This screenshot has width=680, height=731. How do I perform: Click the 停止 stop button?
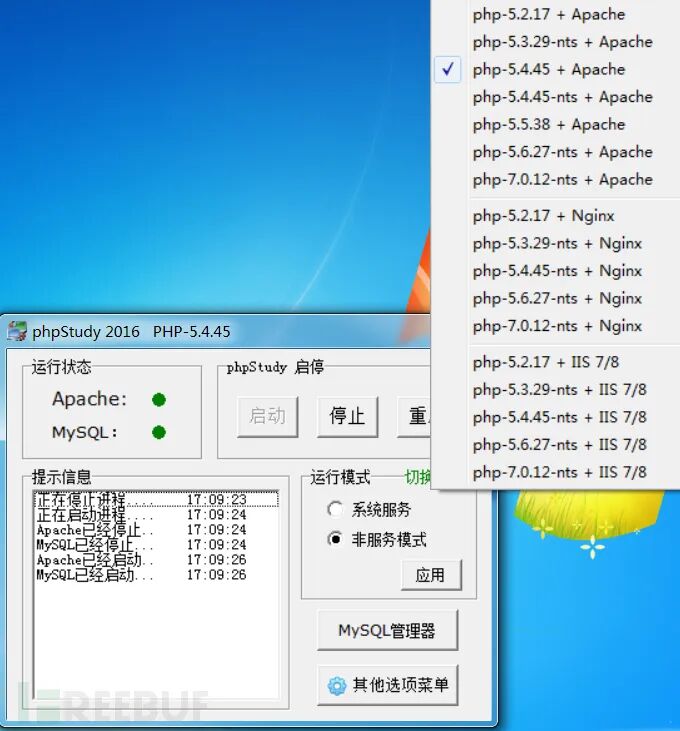(347, 416)
